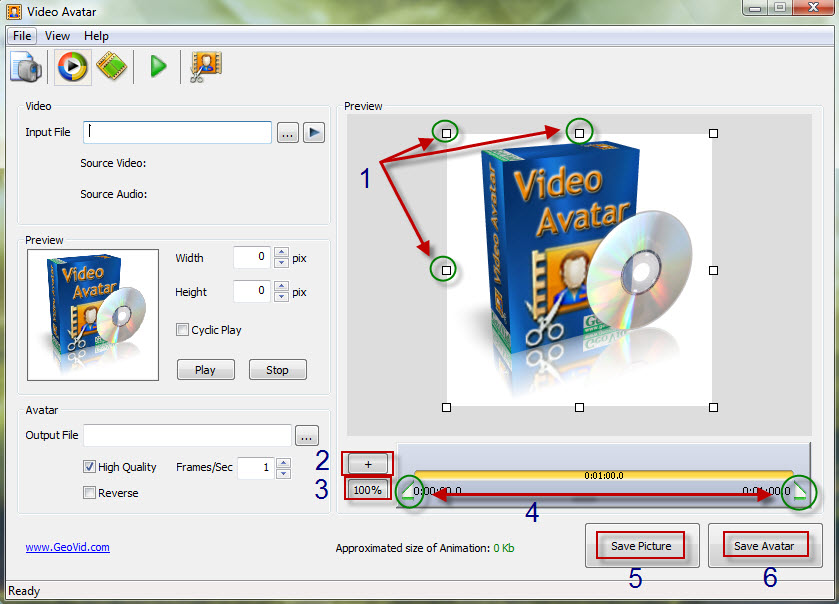Decrease Frames/Sec with down arrow

pyautogui.click(x=284, y=473)
